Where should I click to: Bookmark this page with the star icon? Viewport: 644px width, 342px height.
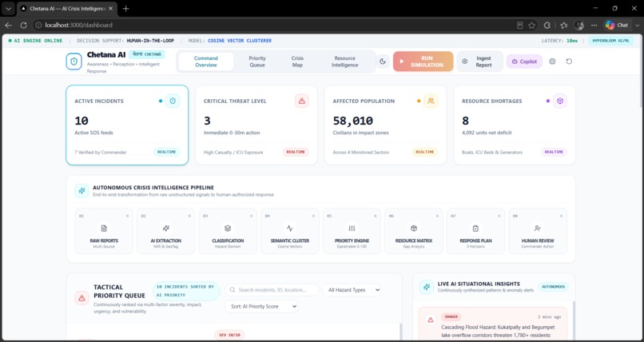pos(532,25)
